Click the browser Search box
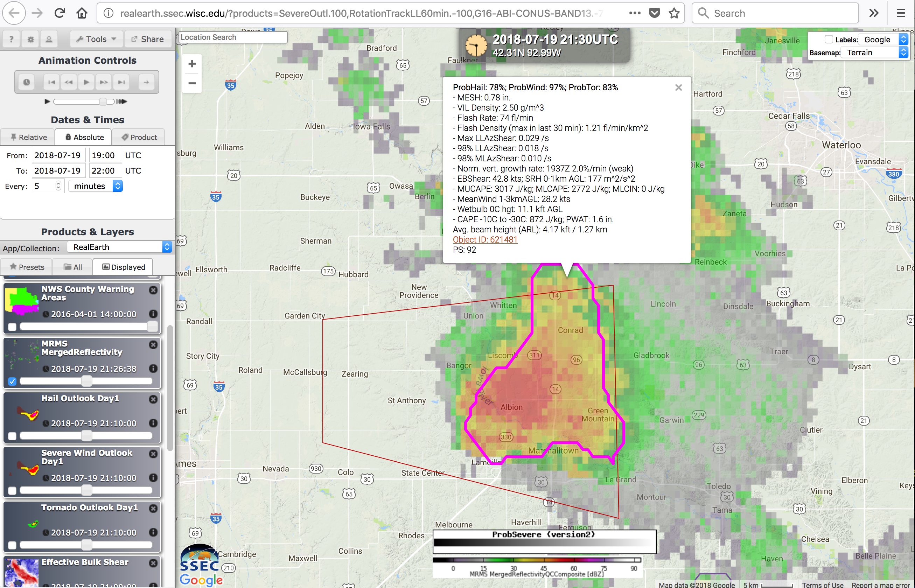The height and width of the screenshot is (588, 915). coord(775,13)
